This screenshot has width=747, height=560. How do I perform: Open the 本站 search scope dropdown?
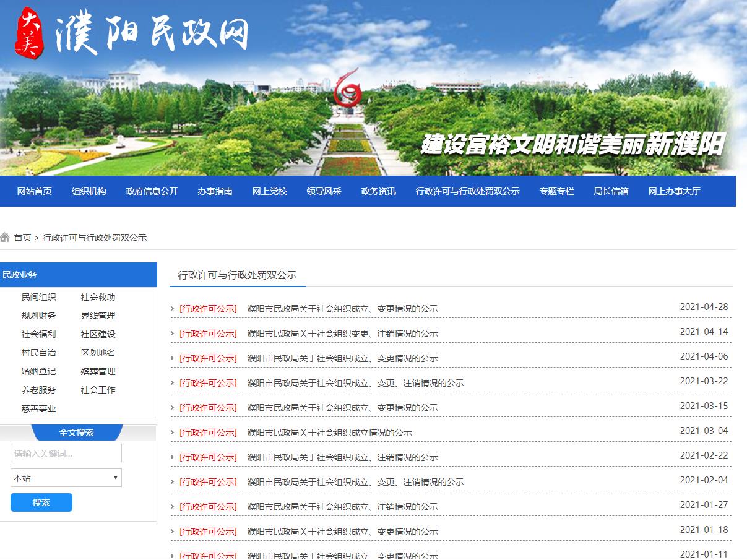click(66, 478)
